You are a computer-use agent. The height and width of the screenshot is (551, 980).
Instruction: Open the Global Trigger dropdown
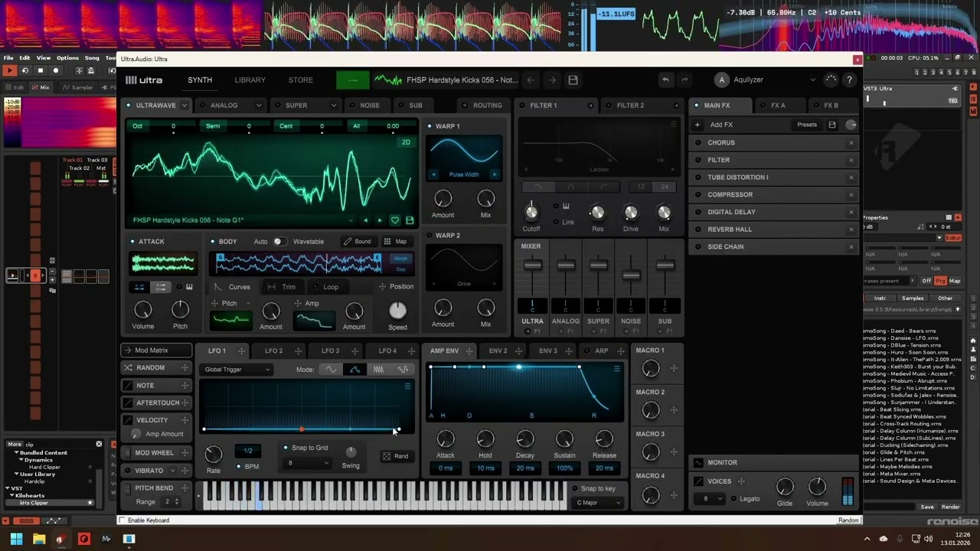pyautogui.click(x=237, y=370)
